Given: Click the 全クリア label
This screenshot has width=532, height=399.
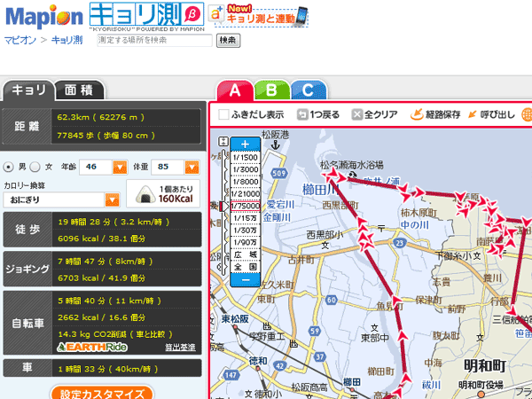Looking at the screenshot, I should coord(380,115).
